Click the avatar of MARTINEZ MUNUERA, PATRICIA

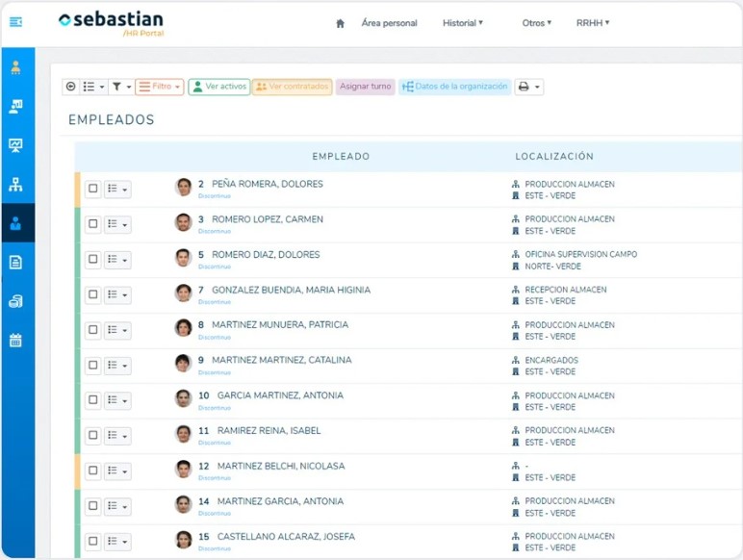pyautogui.click(x=184, y=328)
